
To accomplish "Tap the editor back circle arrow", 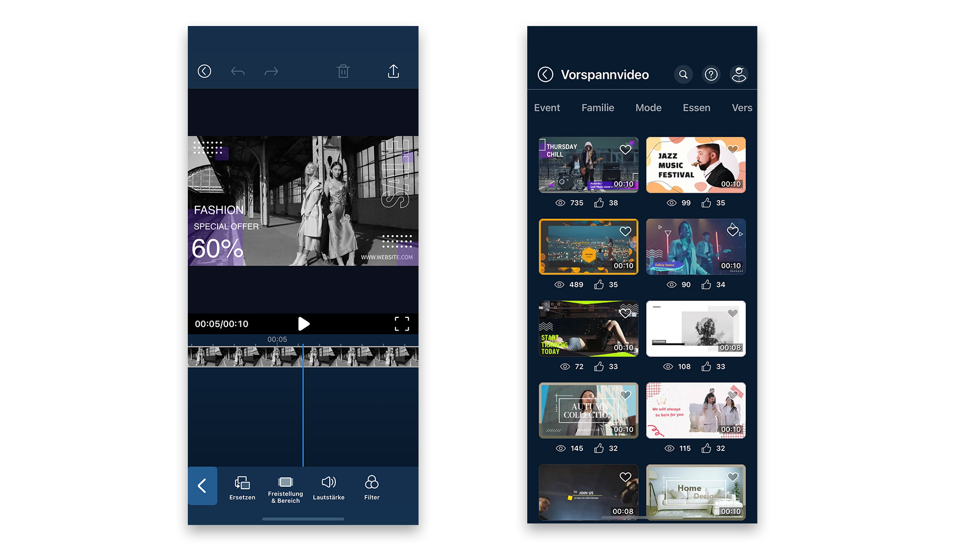I will coord(204,71).
